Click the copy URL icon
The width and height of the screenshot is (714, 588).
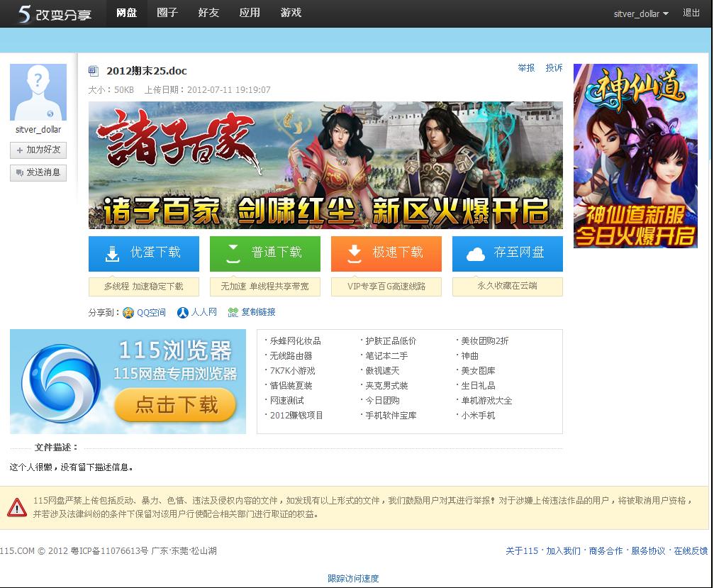(x=233, y=313)
